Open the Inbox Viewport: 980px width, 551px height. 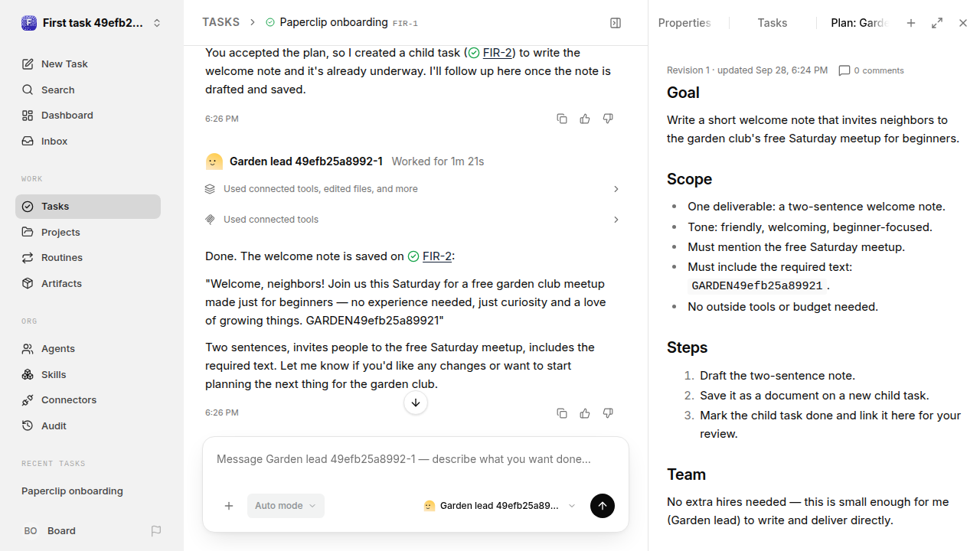88,142
